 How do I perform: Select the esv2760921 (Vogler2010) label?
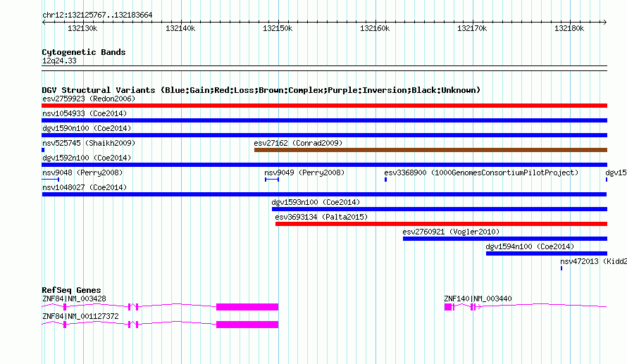click(451, 232)
